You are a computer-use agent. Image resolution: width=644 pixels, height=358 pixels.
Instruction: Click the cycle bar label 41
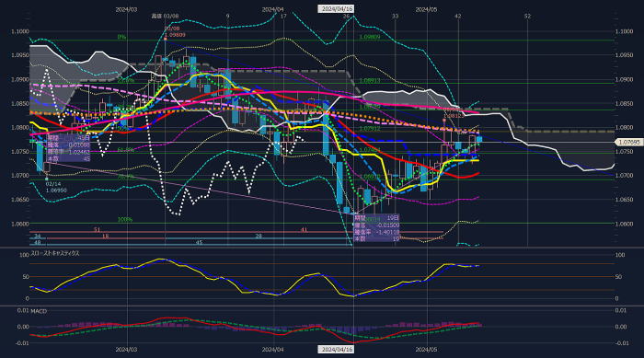[x=304, y=230]
